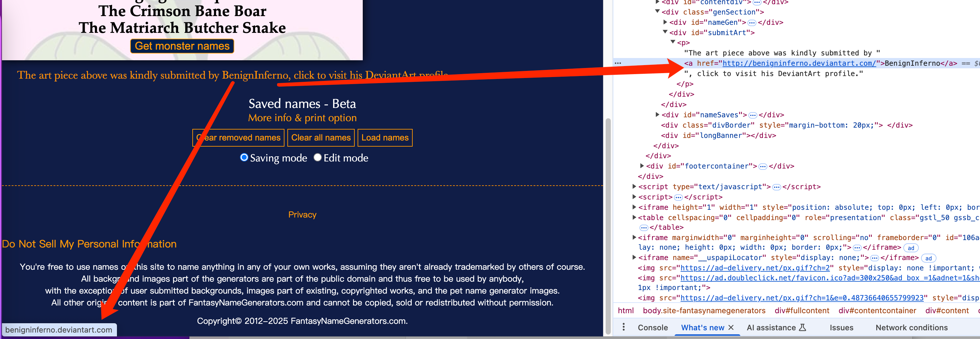Close the What's new drawer tab
980x339 pixels.
[731, 327]
